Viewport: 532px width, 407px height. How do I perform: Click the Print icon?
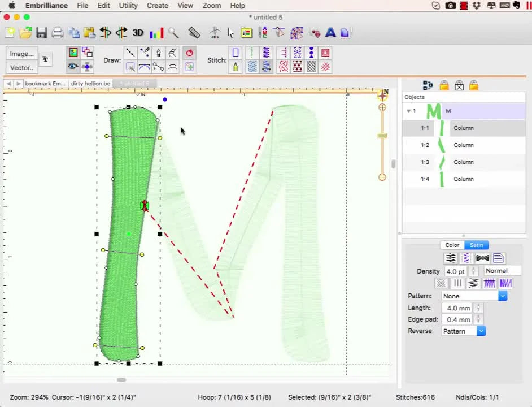(x=58, y=33)
